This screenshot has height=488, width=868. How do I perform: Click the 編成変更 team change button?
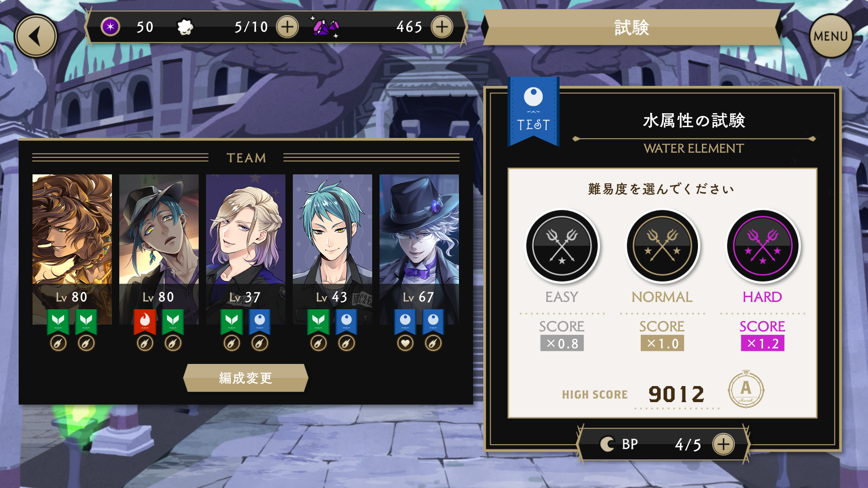(x=246, y=378)
